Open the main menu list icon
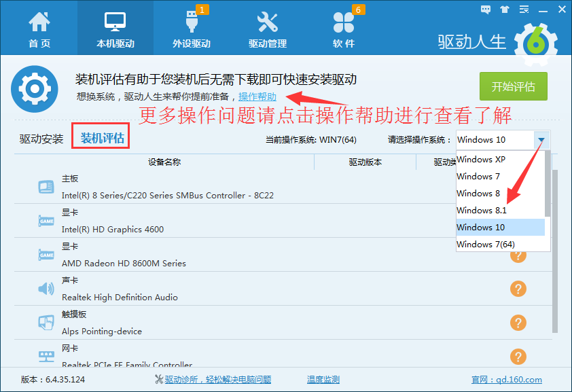The image size is (572, 392). tap(524, 10)
